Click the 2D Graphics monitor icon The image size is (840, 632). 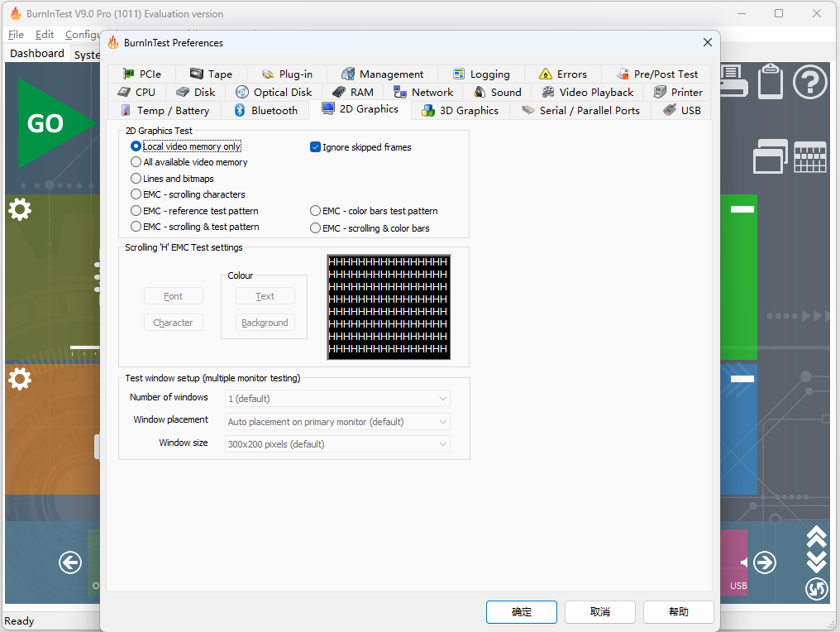click(x=328, y=108)
